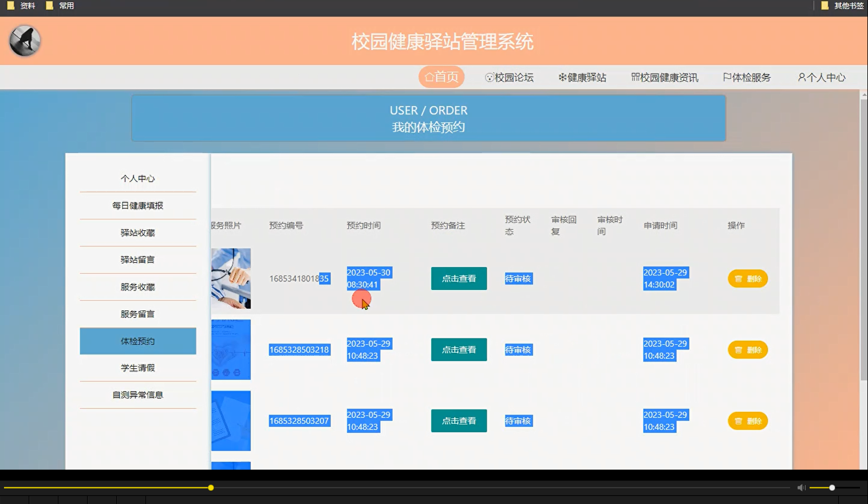
Task: Click the flag icon beside 体检服务
Action: tap(727, 77)
